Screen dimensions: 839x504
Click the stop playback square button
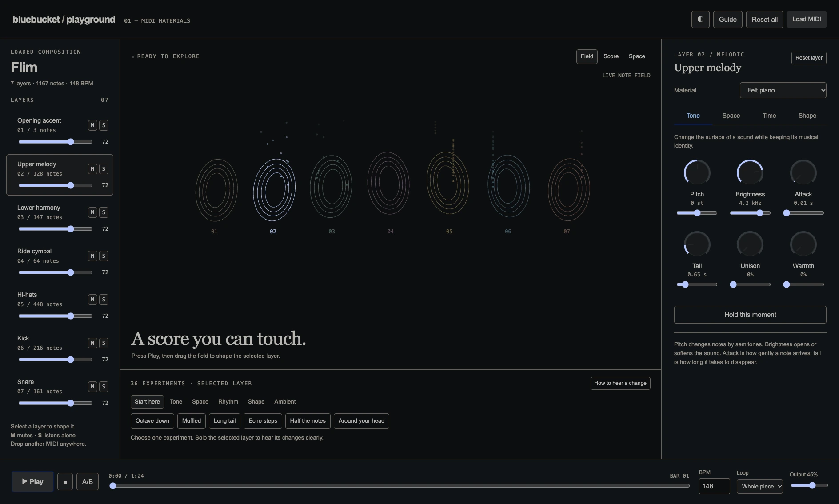(65, 482)
